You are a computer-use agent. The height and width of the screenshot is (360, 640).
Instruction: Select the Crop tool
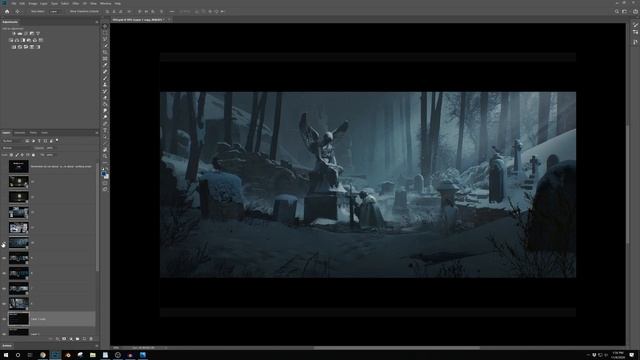[x=105, y=53]
